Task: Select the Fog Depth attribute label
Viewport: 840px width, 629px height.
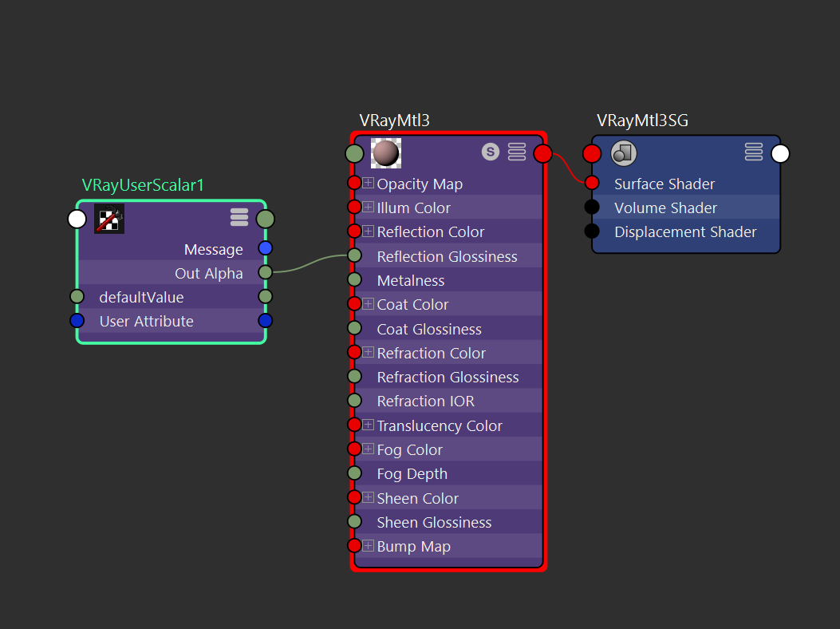Action: coord(412,474)
